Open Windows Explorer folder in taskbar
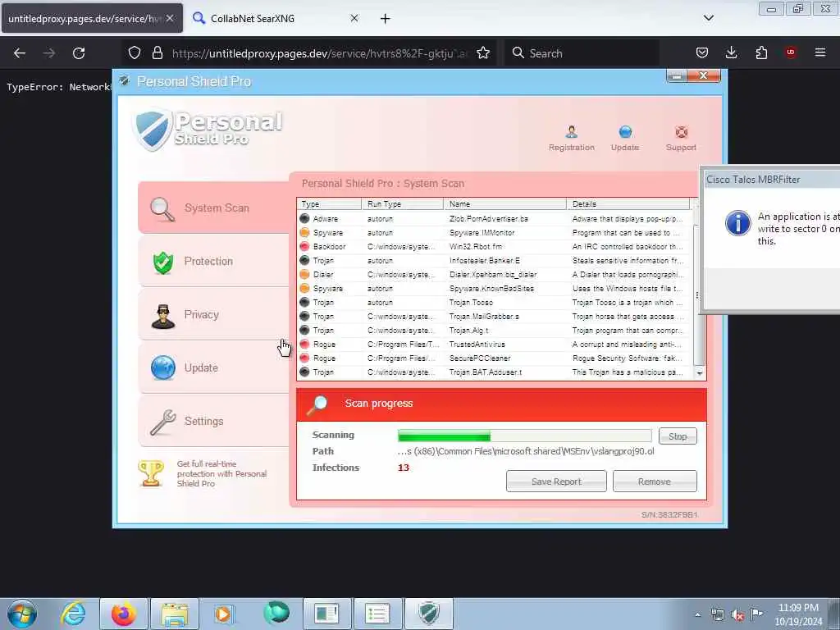The image size is (840, 630). click(174, 614)
